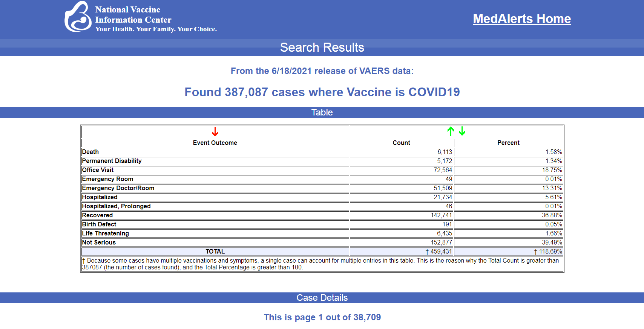Click the Event Outcome column header
This screenshot has height=329, width=644.
tap(215, 143)
